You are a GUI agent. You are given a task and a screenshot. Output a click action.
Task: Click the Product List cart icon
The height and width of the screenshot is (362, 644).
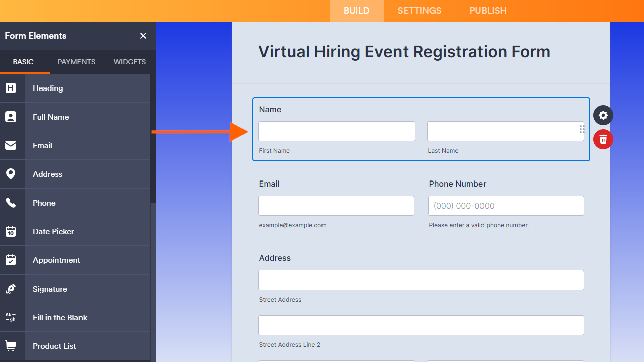click(x=11, y=346)
